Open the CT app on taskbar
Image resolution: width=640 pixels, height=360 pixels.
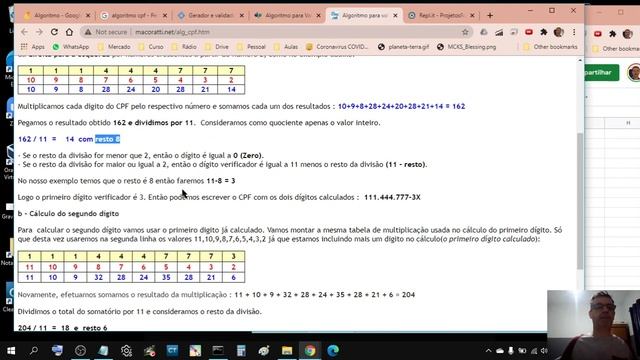[172, 350]
